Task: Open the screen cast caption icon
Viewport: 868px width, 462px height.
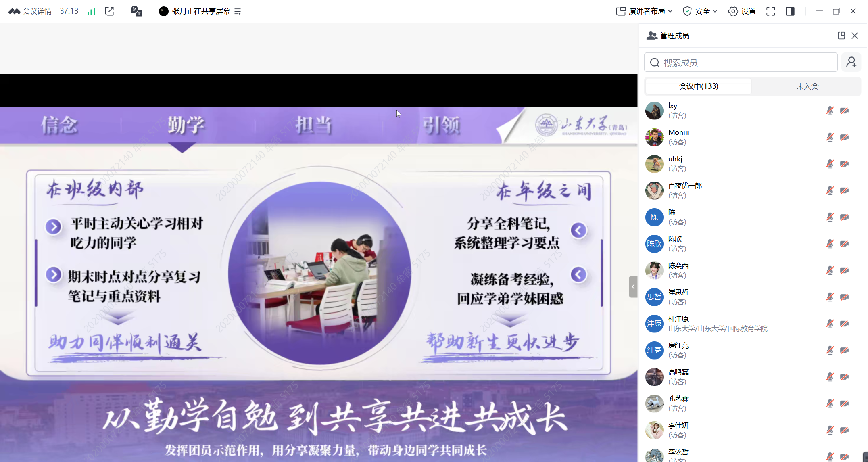Action: point(136,11)
